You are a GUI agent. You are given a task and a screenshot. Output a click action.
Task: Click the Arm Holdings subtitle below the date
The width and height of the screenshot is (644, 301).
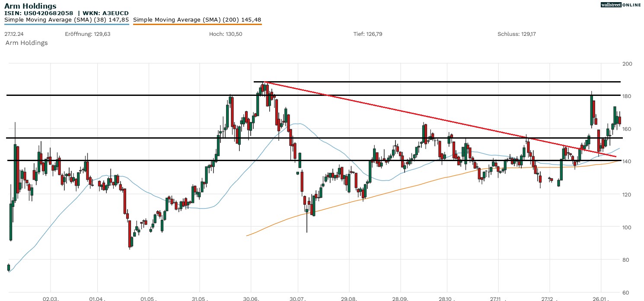[x=26, y=43]
